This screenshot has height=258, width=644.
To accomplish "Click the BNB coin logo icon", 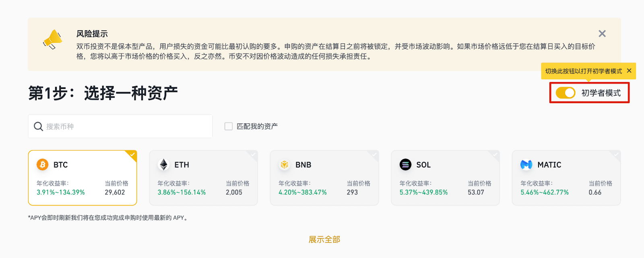I will pos(285,164).
